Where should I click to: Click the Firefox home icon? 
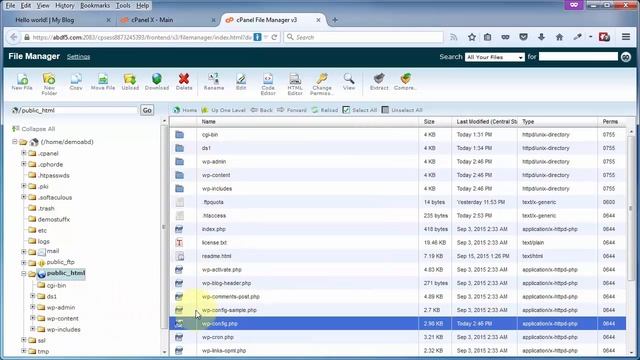(x=559, y=37)
